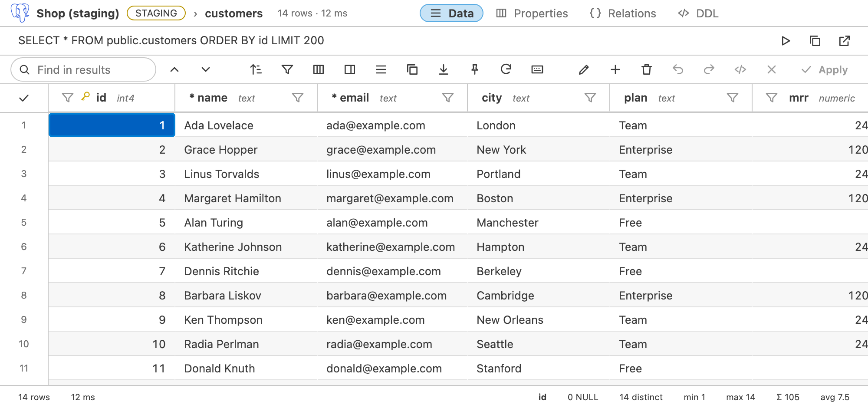Open the query in an external window
The height and width of the screenshot is (408, 868).
point(845,41)
